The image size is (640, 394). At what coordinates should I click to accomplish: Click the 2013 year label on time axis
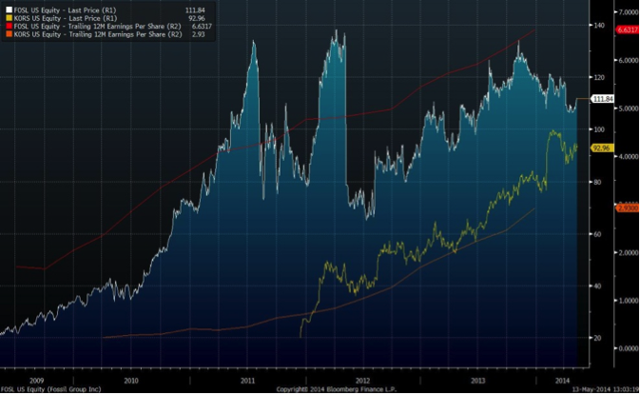[x=478, y=381]
